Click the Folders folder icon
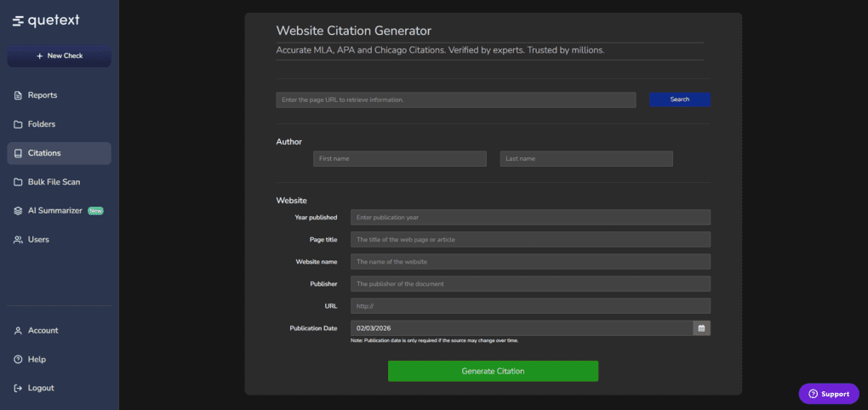The width and height of the screenshot is (868, 410). (x=18, y=124)
